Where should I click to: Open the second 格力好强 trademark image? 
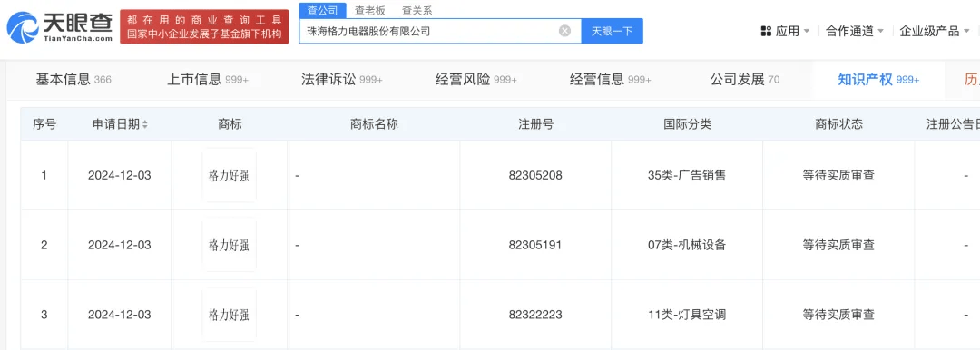229,245
